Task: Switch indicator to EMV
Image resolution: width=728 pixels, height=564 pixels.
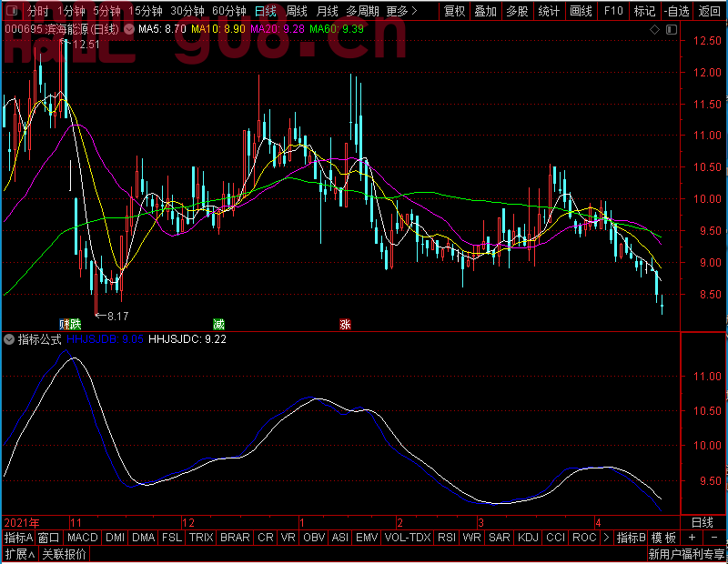Action: [367, 538]
